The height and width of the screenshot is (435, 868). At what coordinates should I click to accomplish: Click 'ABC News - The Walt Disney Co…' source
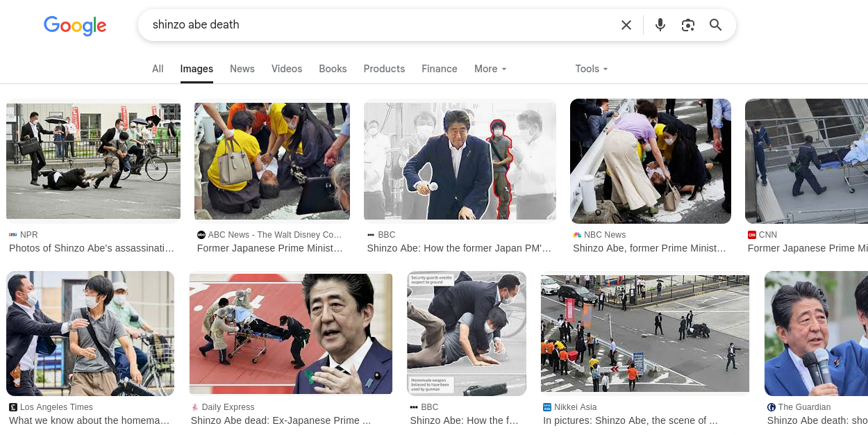(275, 235)
